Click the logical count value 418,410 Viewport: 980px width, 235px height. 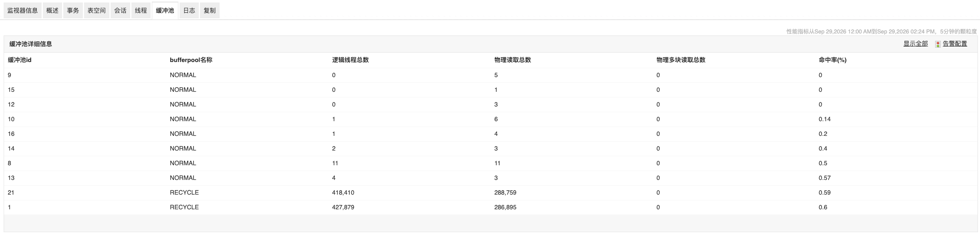343,193
